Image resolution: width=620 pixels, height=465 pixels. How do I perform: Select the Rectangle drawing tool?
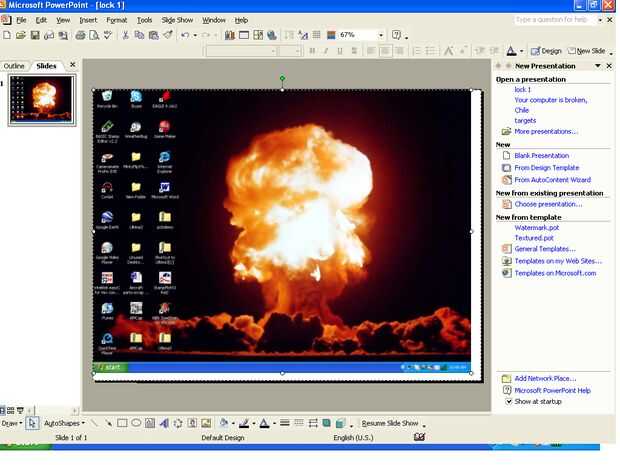pyautogui.click(x=122, y=423)
